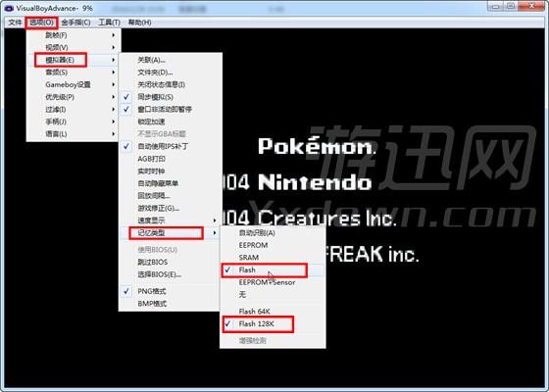Toggle the 自动隐藏菜单 option
Image resolution: width=549 pixels, height=392 pixels.
tap(171, 183)
